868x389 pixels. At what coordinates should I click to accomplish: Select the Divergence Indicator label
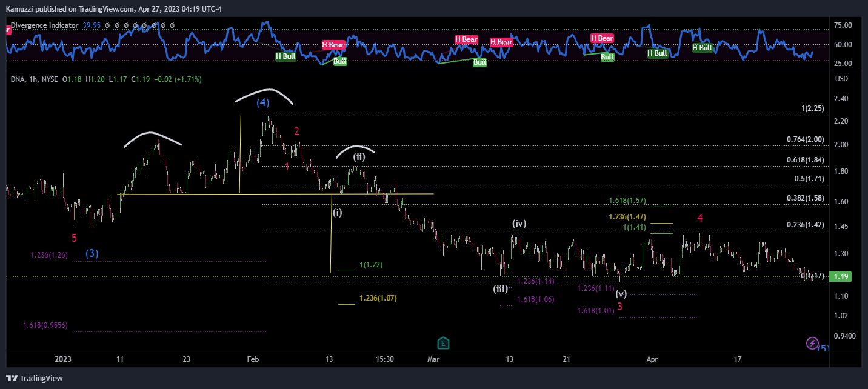tap(45, 25)
